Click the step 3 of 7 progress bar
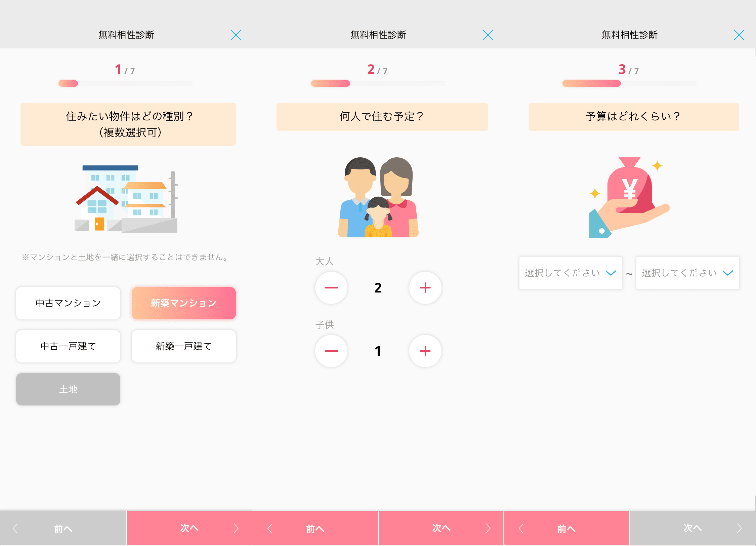 [630, 83]
